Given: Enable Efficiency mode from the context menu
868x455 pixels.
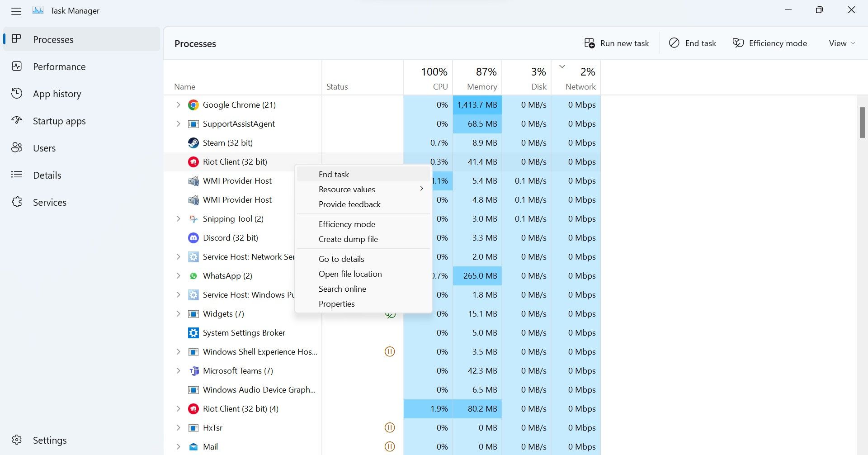Looking at the screenshot, I should [x=347, y=224].
